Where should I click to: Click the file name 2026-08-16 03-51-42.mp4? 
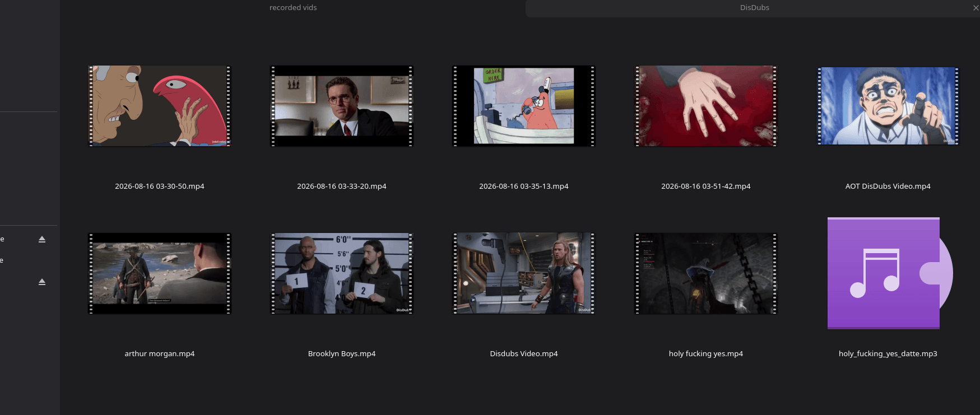point(706,186)
